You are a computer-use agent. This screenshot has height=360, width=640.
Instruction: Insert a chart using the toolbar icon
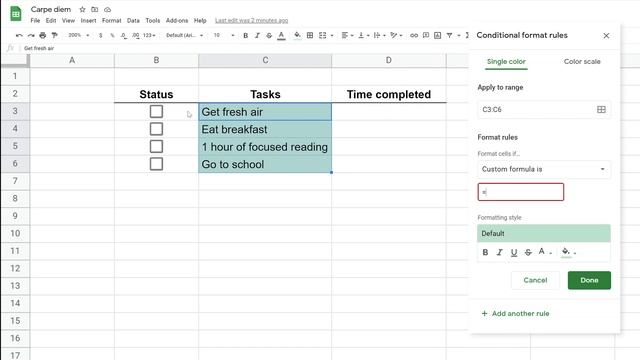[438, 36]
